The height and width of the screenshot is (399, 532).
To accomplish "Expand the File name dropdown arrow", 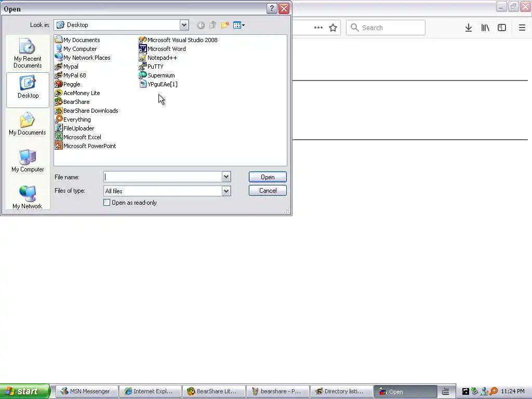I will point(227,177).
